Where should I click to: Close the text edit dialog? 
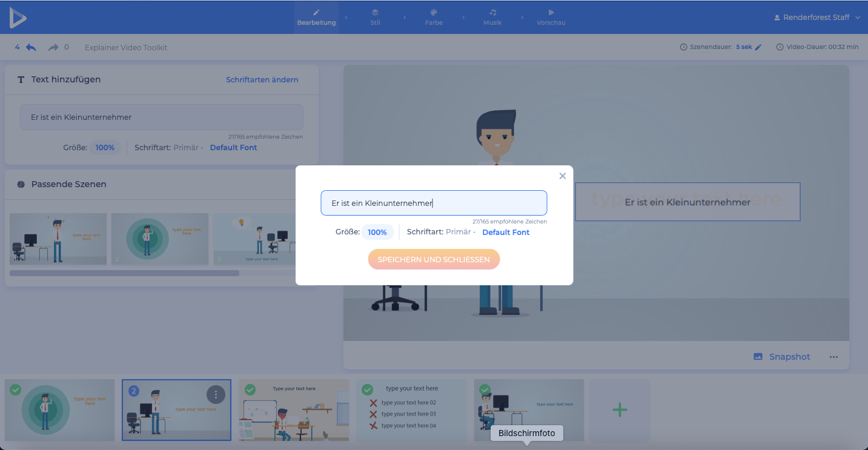[x=562, y=176]
